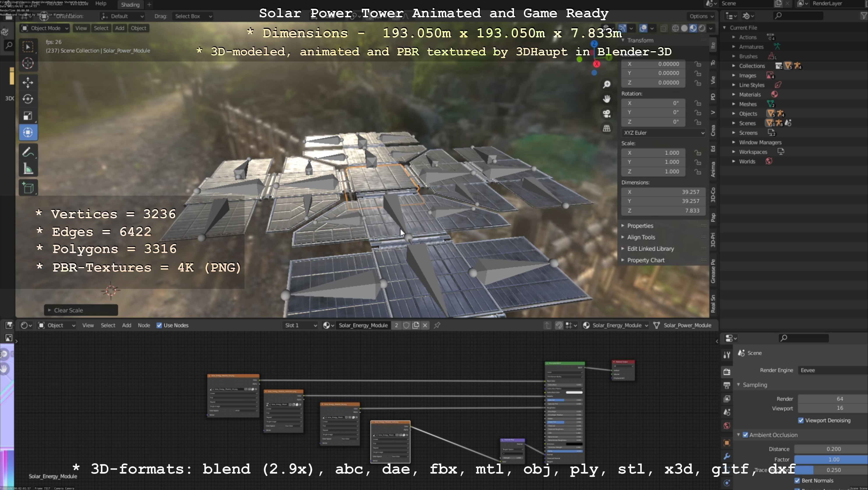Viewport: 868px width, 490px height.
Task: Toggle the Ambient Occlusion checkbox
Action: (x=745, y=435)
